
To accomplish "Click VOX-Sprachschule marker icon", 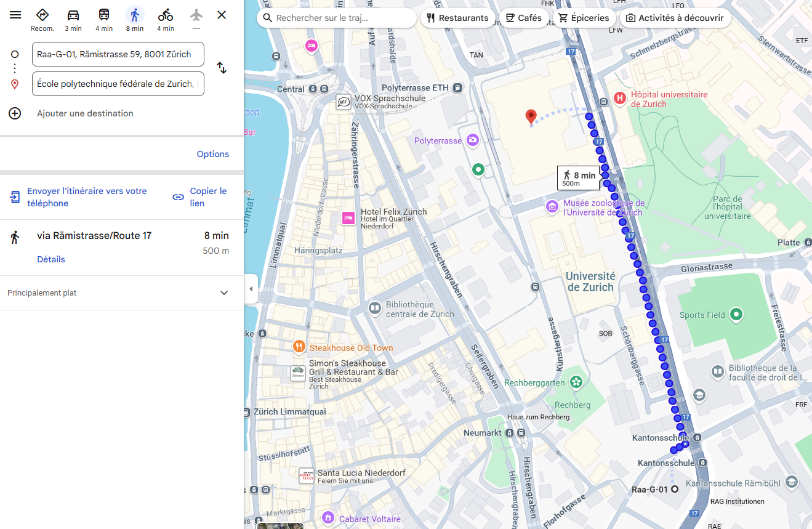I will 344,102.
